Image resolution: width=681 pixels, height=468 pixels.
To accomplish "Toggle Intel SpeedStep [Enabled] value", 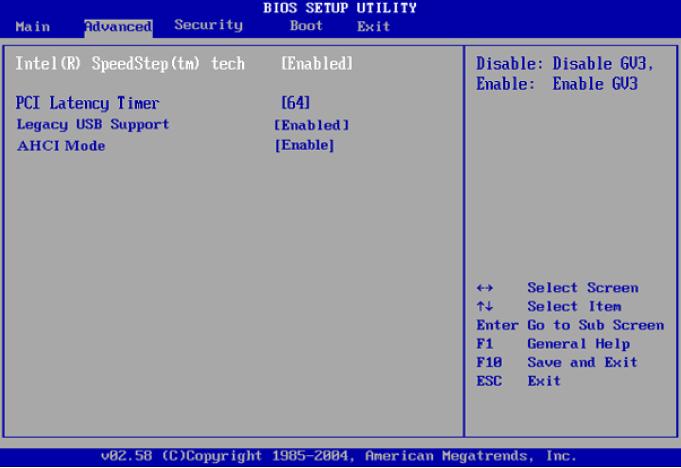I will pos(316,63).
